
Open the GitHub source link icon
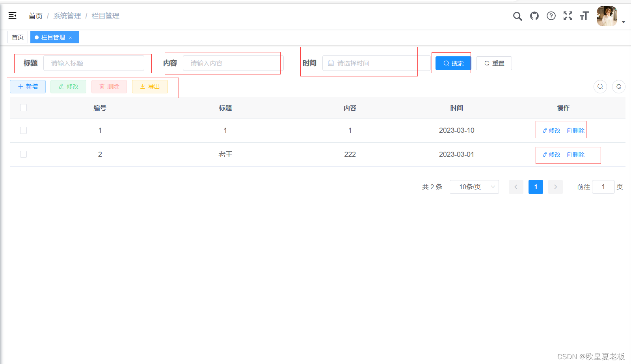(534, 16)
